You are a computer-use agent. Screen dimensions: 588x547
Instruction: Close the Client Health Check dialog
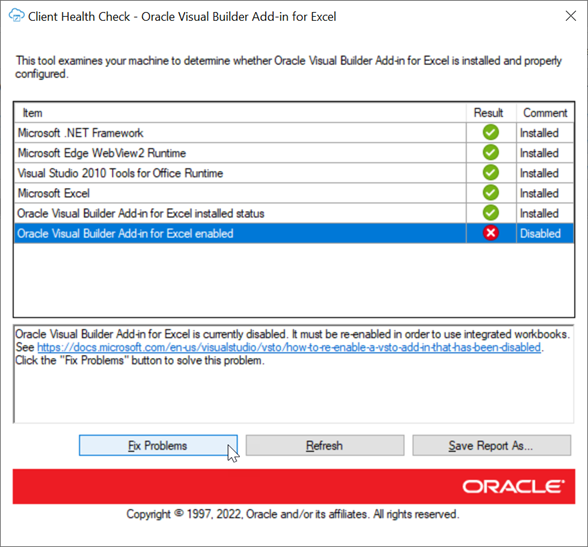(x=571, y=16)
